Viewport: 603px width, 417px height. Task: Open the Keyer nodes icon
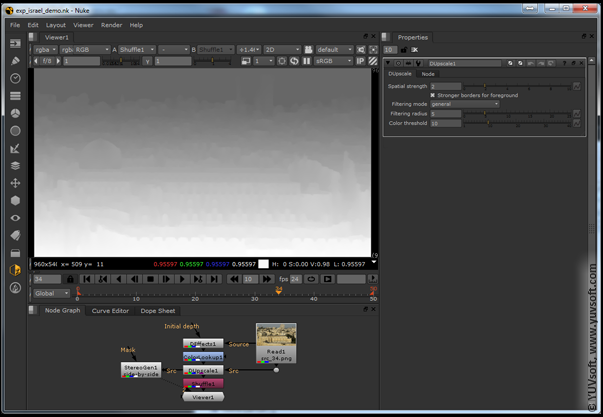pos(15,148)
